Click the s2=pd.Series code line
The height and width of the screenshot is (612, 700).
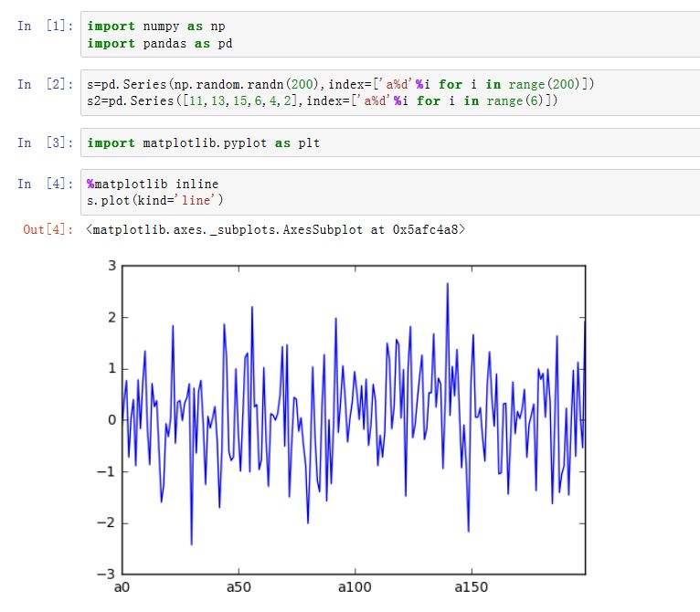coord(322,100)
